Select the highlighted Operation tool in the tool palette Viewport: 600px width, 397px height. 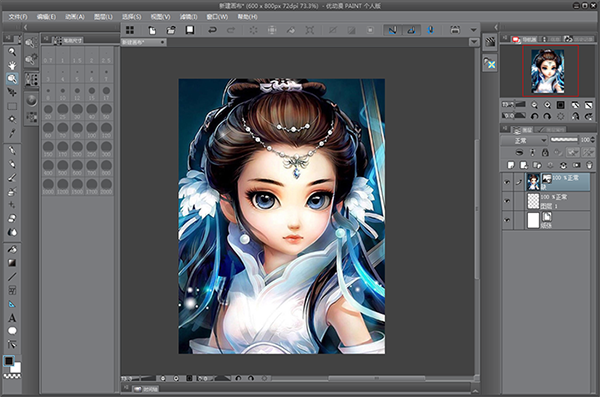point(12,79)
